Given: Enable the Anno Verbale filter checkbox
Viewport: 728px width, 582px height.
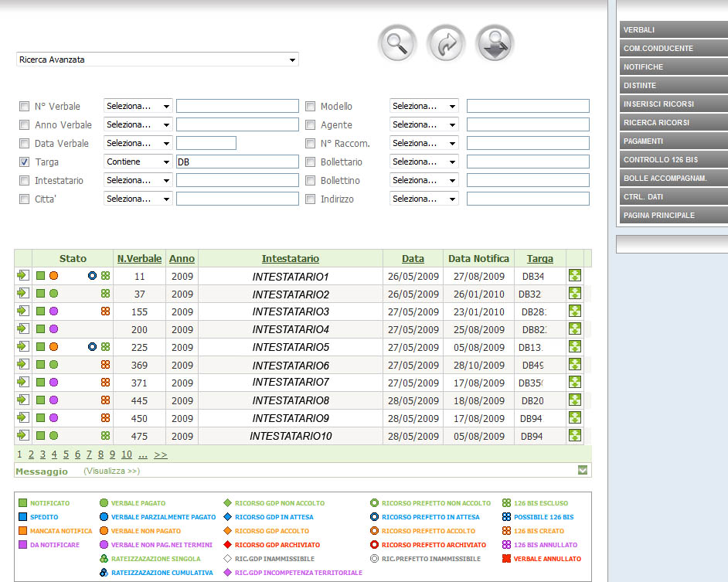Looking at the screenshot, I should click(x=24, y=125).
